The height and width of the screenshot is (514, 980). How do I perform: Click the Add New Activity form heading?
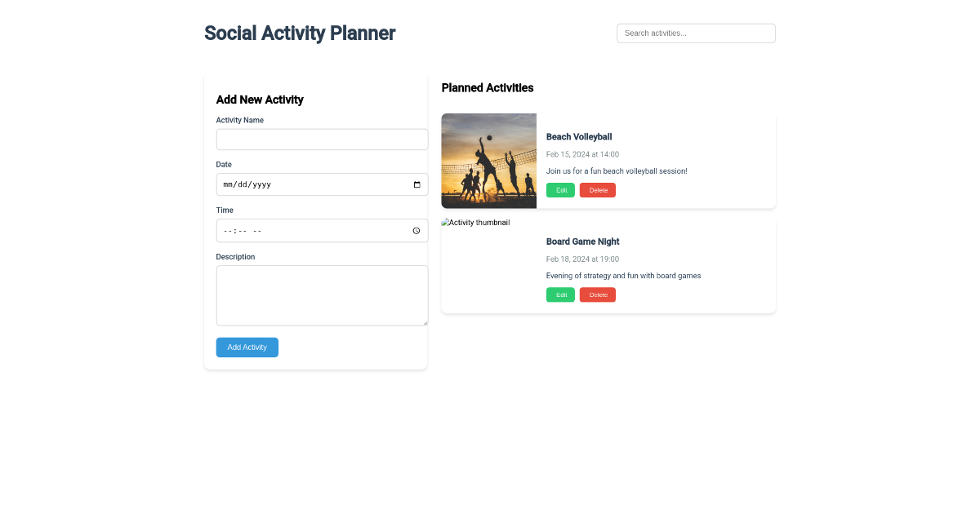260,100
